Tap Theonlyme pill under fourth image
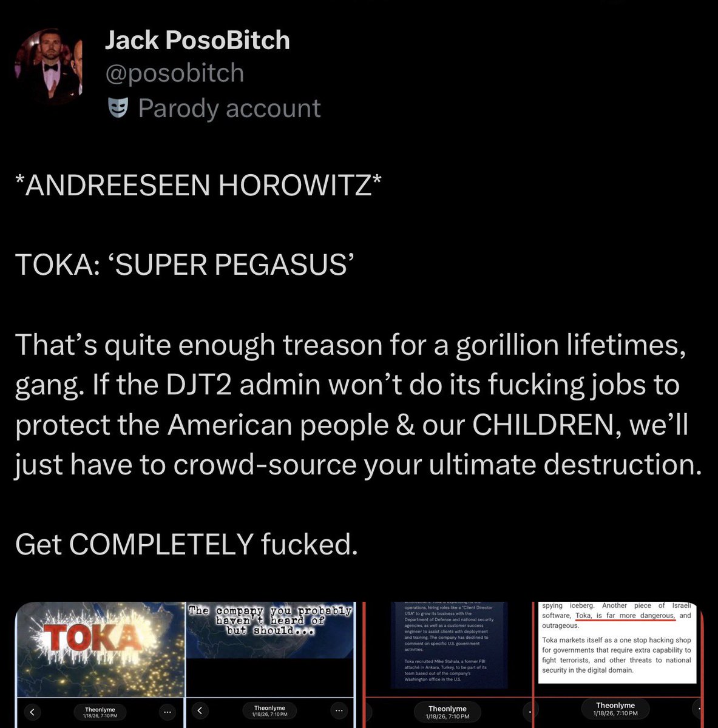The image size is (718, 728). (615, 709)
